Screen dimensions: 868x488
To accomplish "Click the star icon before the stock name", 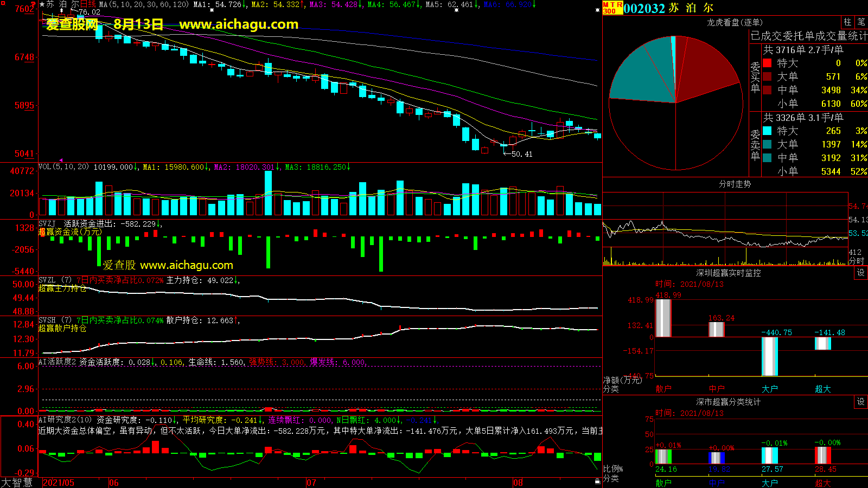I will 42,4.
